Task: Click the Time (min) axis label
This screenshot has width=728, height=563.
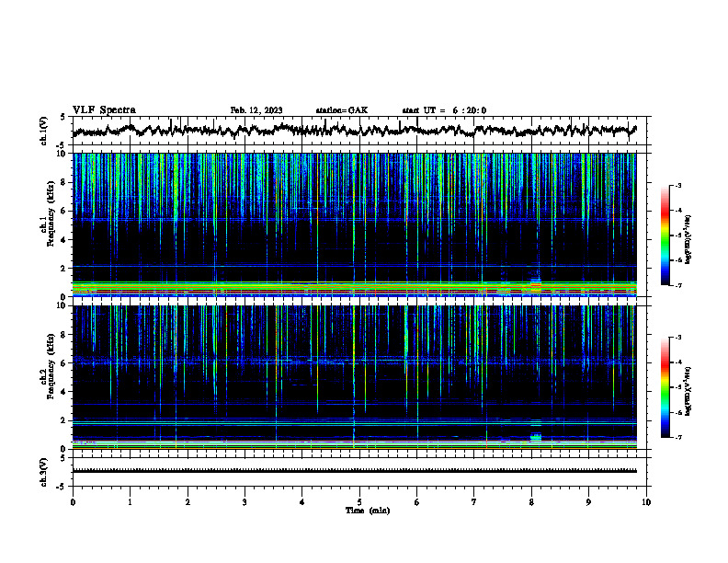Action: pos(368,511)
